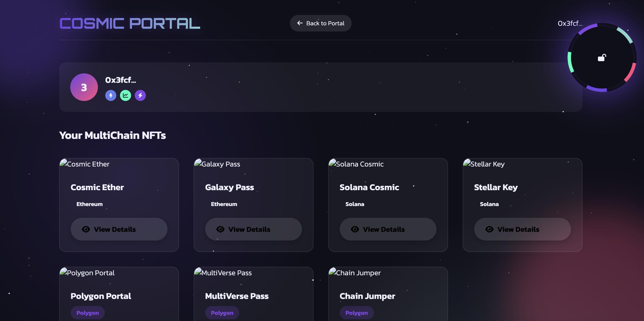Viewport: 644px width, 321px height.
Task: Click the wallet address in top right
Action: [x=570, y=23]
